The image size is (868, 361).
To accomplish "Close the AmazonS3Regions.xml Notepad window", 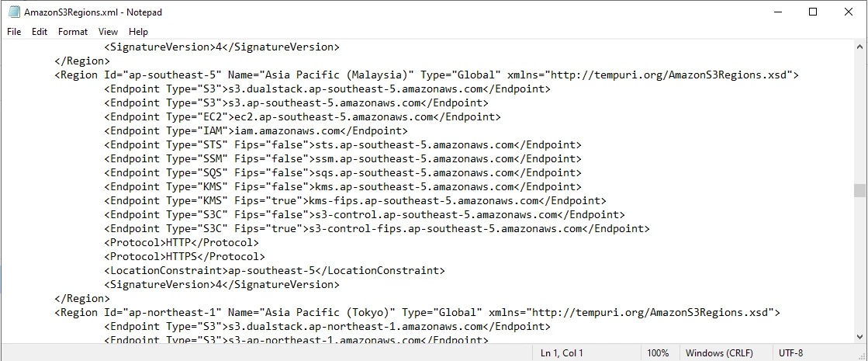I will click(x=849, y=12).
